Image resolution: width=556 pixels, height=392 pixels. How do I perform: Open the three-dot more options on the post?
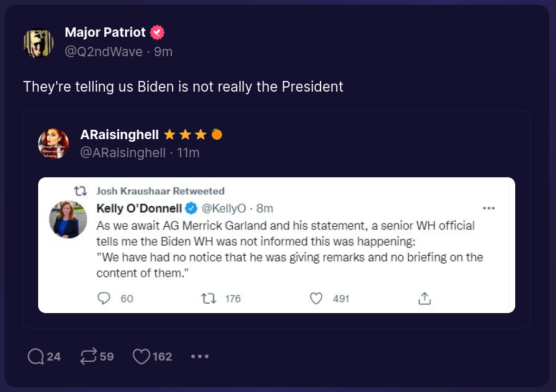[x=200, y=357]
